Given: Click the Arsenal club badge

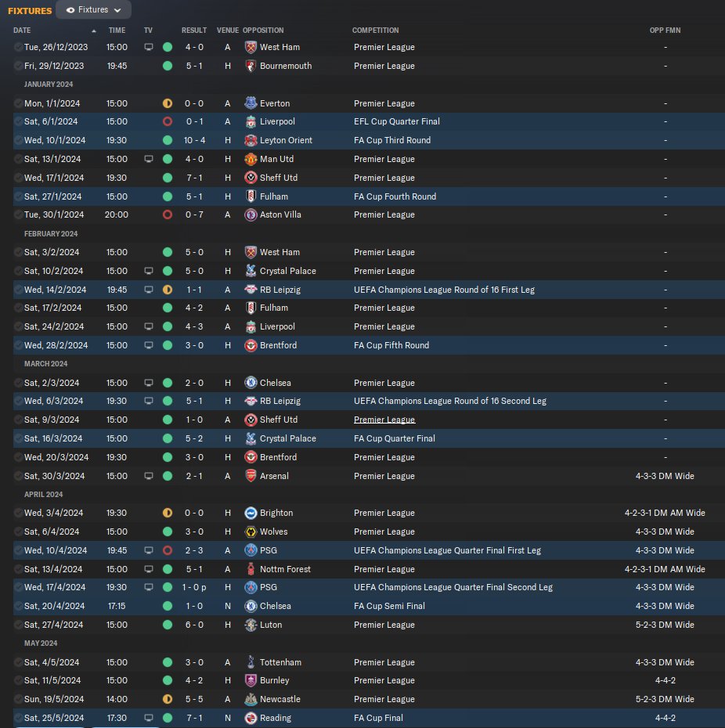Looking at the screenshot, I should (x=251, y=476).
